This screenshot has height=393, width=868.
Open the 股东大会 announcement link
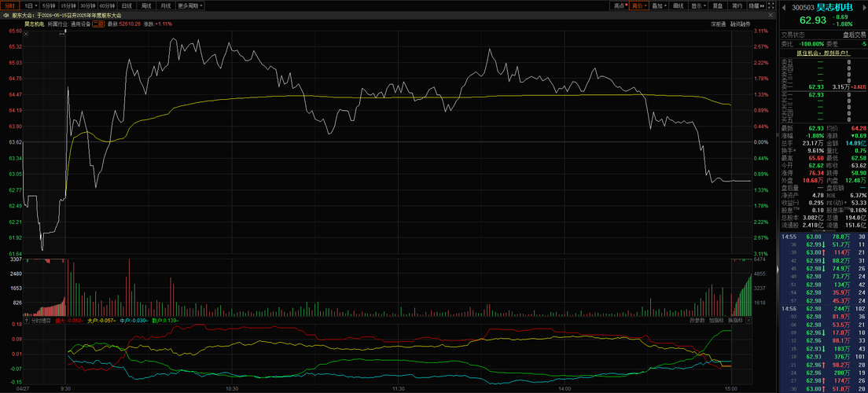click(x=66, y=16)
